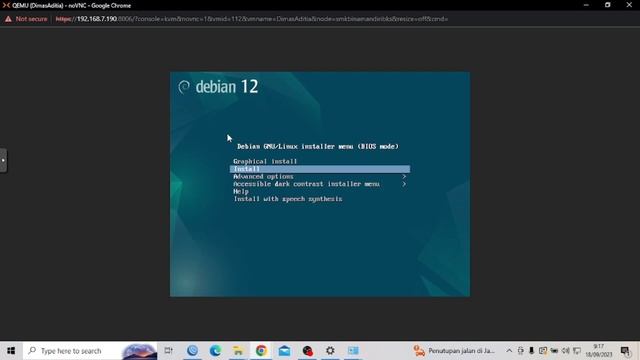Image resolution: width=640 pixels, height=360 pixels.
Task: Open the light-blue window app in taskbar
Action: coord(353,351)
